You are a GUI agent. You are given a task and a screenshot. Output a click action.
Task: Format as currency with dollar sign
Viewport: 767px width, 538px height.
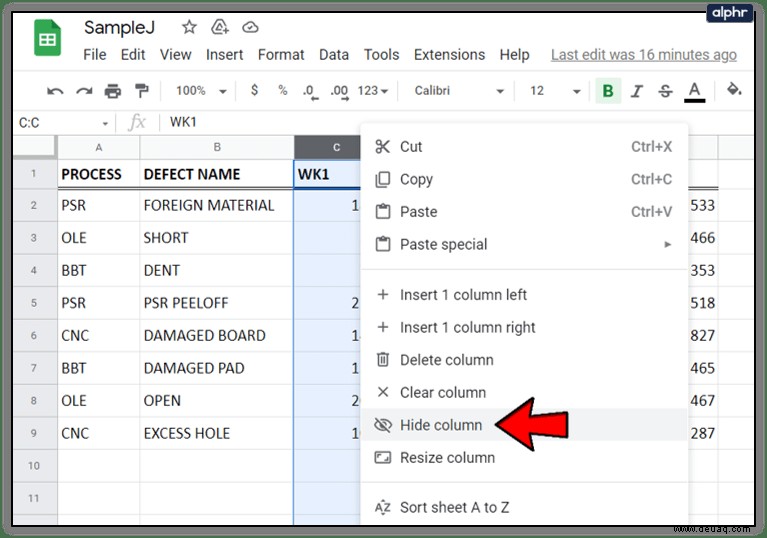[x=254, y=90]
